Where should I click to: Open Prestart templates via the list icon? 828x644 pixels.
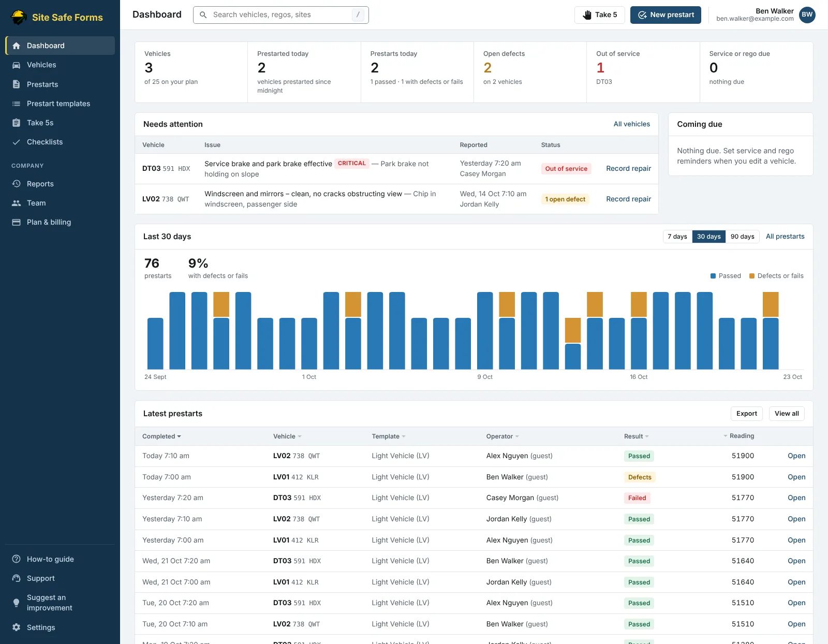(x=17, y=104)
